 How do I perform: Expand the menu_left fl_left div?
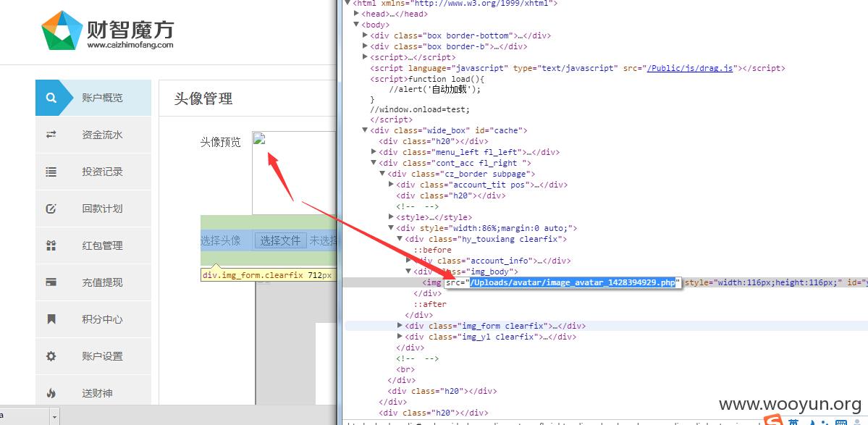tap(374, 151)
